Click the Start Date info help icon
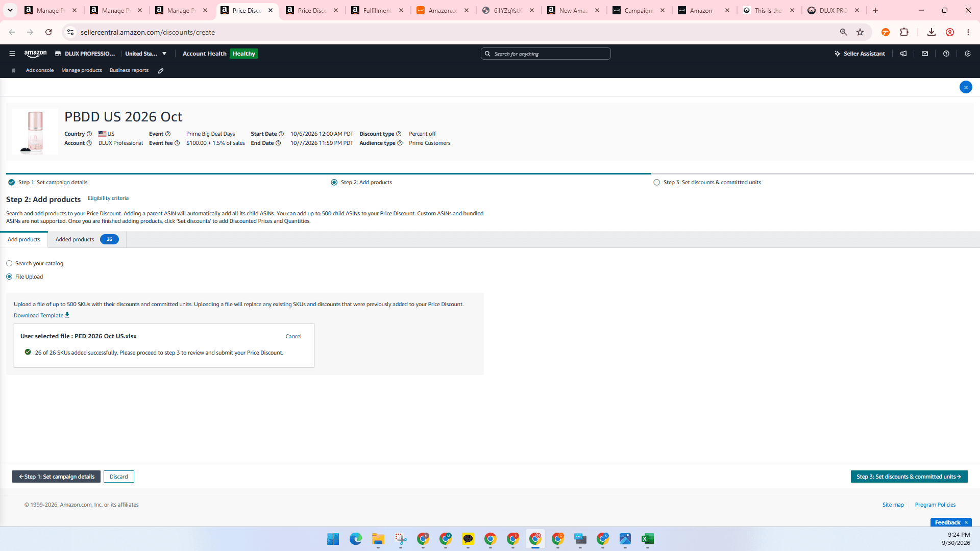 point(281,134)
